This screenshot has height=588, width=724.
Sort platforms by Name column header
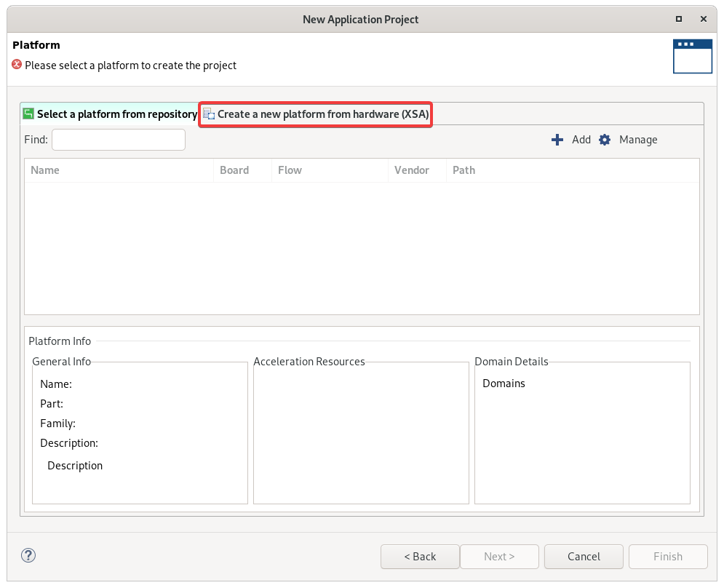119,170
